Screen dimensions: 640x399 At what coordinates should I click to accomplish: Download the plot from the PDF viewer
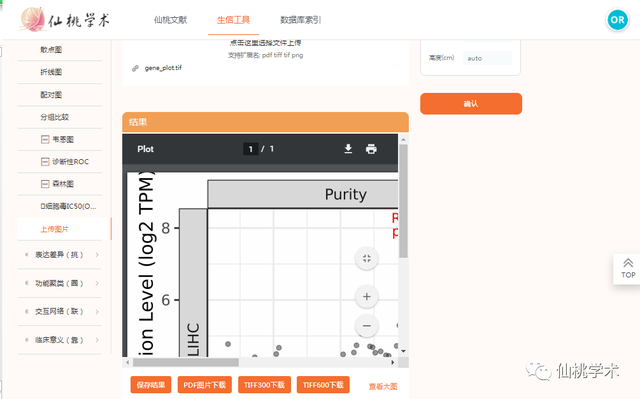[348, 149]
